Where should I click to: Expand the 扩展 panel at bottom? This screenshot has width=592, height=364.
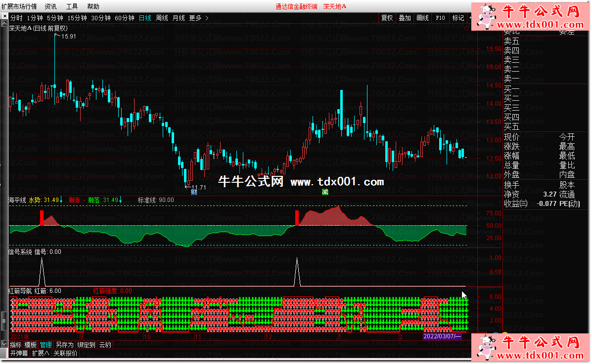pyautogui.click(x=41, y=353)
